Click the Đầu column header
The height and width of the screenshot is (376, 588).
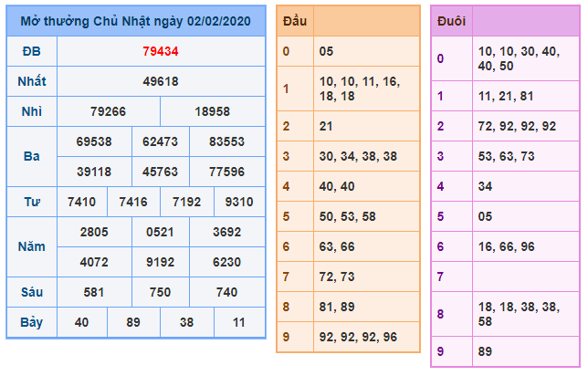(x=295, y=21)
